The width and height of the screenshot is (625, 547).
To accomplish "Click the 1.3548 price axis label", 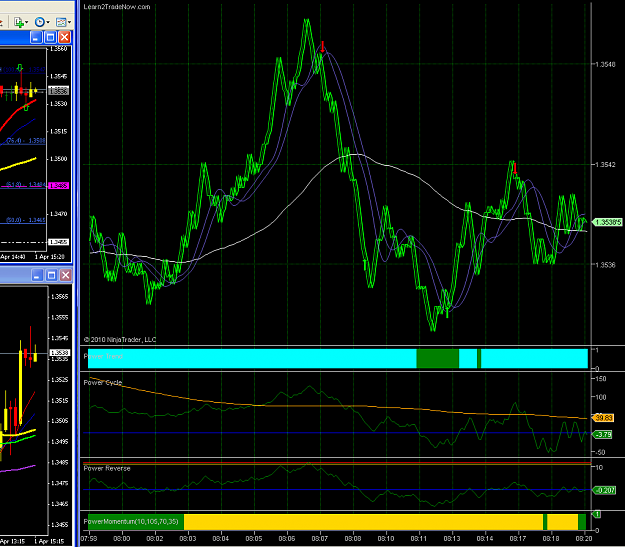I will point(605,64).
